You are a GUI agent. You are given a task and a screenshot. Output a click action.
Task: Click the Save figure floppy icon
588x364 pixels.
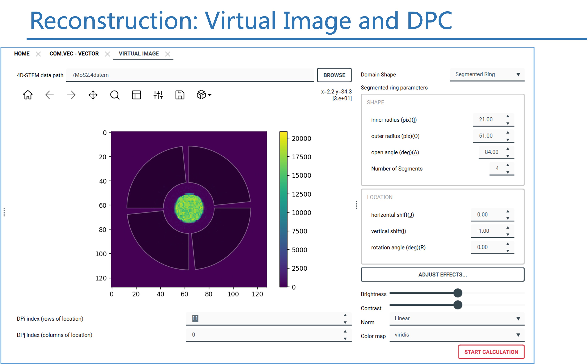point(180,95)
